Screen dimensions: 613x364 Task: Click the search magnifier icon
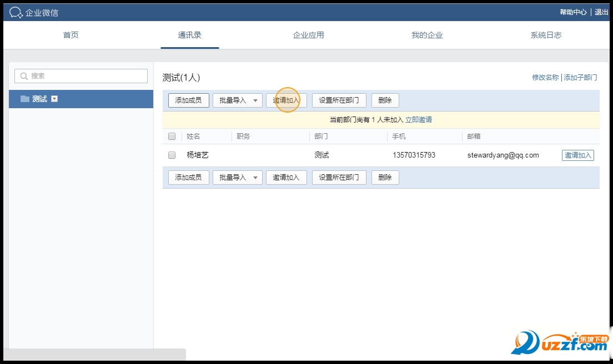click(x=23, y=75)
